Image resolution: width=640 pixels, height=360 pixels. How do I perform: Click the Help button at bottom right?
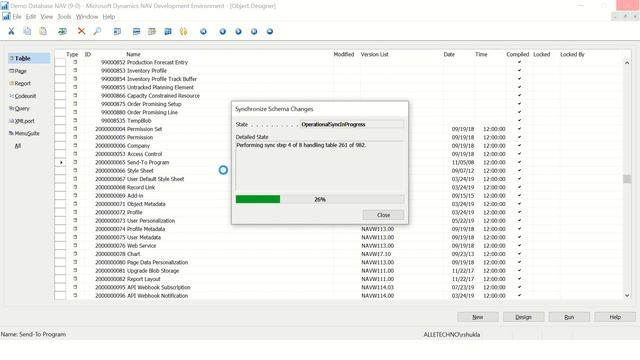pyautogui.click(x=615, y=317)
